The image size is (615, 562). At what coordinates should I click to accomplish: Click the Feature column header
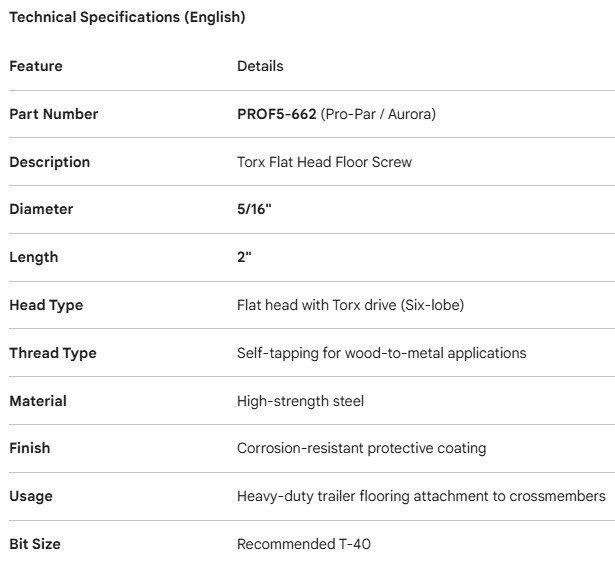(x=36, y=66)
